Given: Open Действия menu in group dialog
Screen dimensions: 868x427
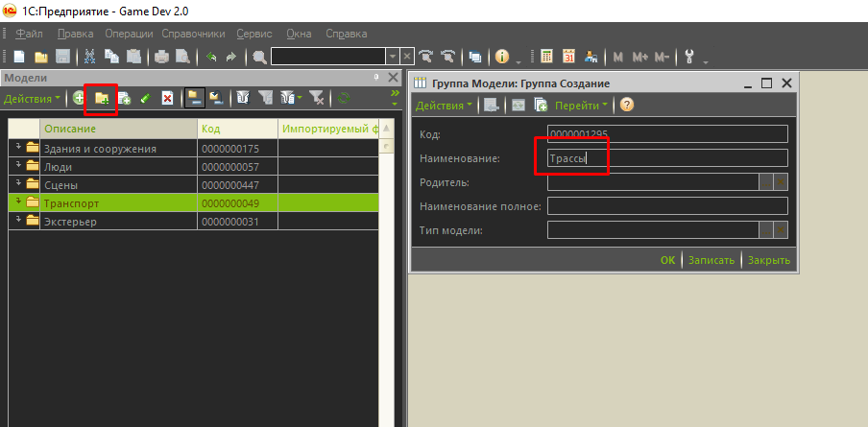Looking at the screenshot, I should click(444, 106).
